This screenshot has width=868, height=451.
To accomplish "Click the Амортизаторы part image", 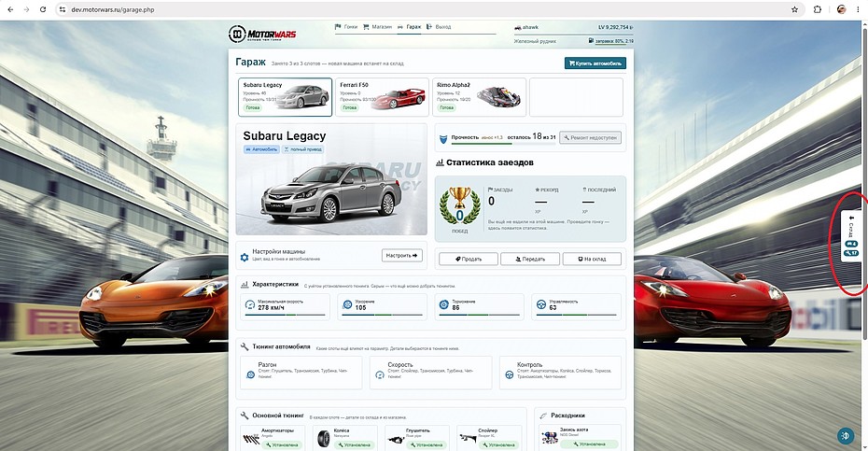I will tap(251, 439).
